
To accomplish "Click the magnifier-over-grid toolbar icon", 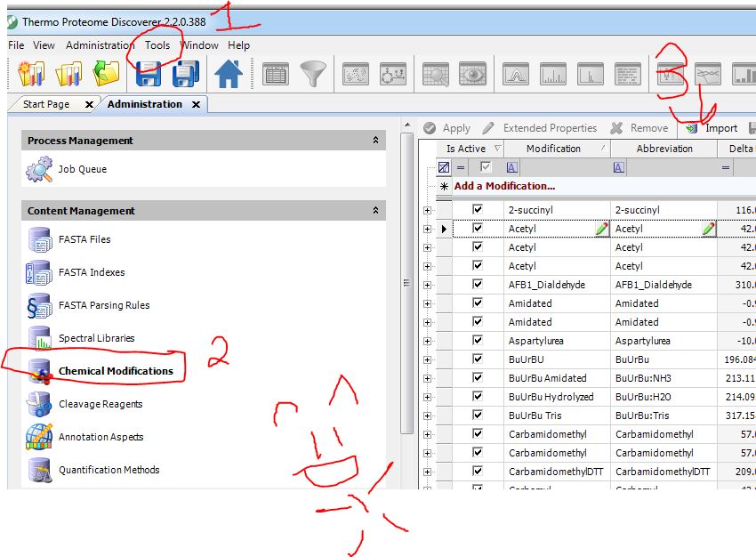I will click(x=436, y=74).
